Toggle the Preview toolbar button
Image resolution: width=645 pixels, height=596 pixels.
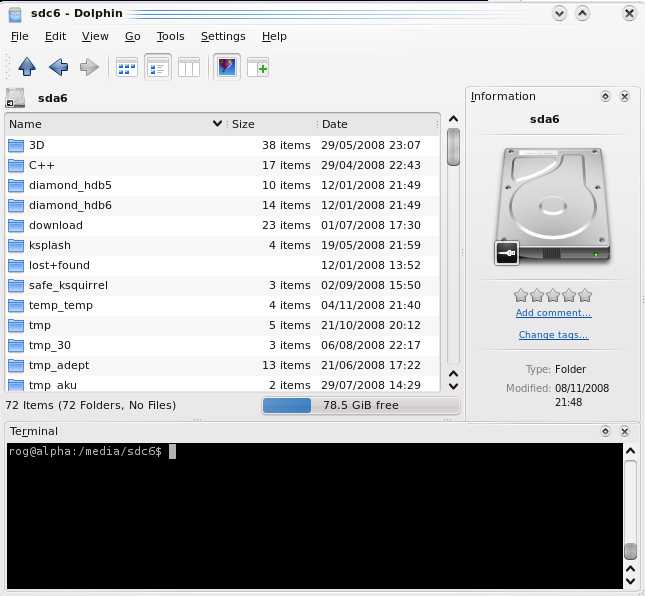227,67
